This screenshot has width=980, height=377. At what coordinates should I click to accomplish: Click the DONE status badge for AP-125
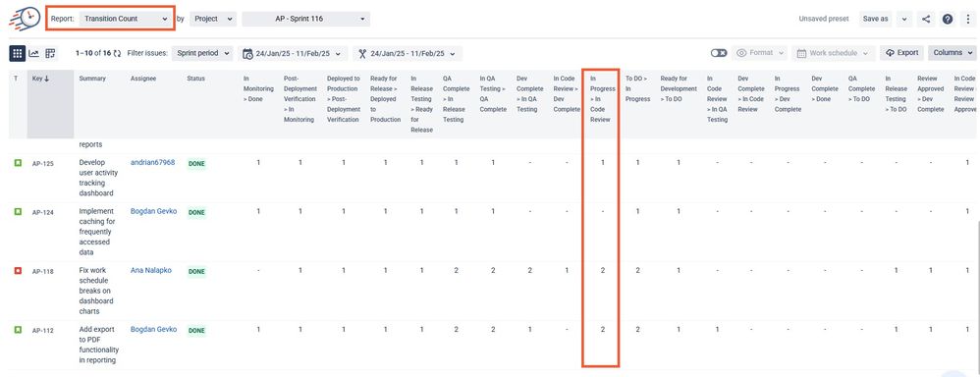(196, 164)
